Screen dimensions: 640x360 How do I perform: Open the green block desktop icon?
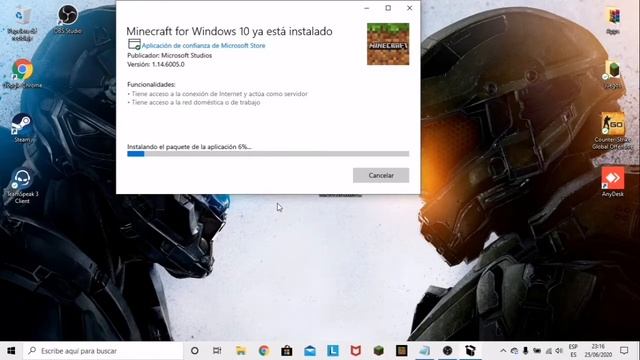pos(613,74)
